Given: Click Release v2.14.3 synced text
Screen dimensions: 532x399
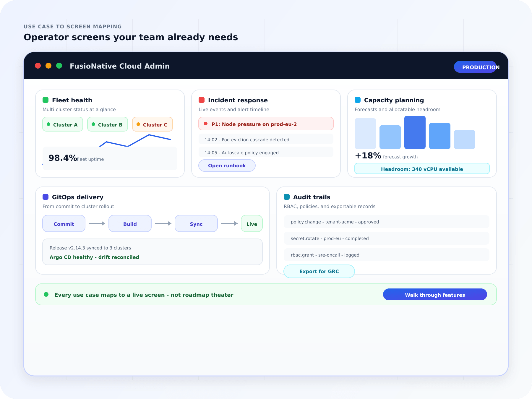Looking at the screenshot, I should point(90,248).
